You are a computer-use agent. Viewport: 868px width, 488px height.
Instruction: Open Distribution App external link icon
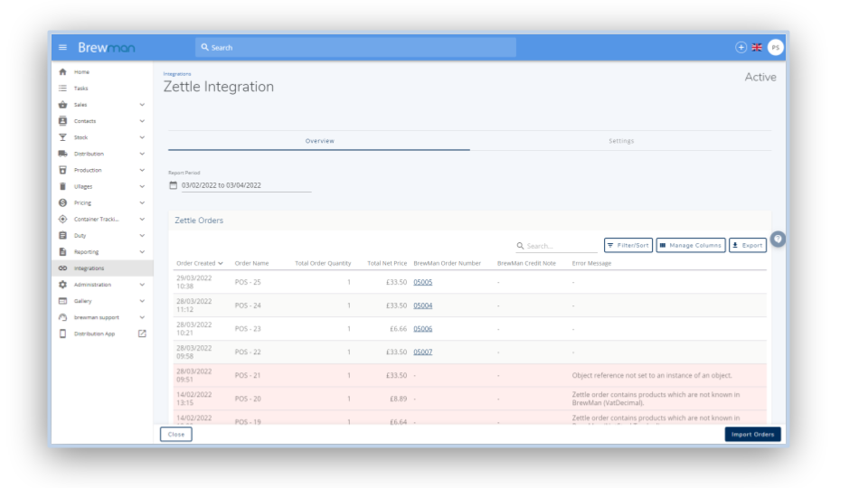click(x=142, y=333)
